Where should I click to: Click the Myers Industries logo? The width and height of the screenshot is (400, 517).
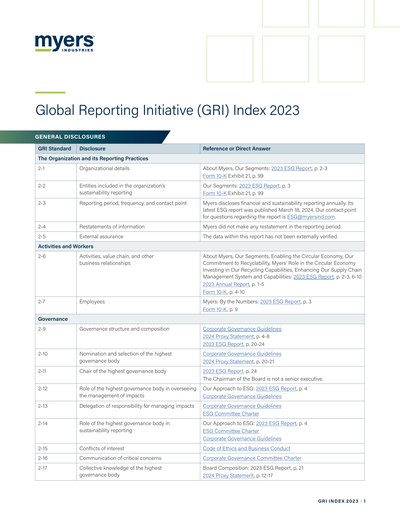pyautogui.click(x=64, y=43)
